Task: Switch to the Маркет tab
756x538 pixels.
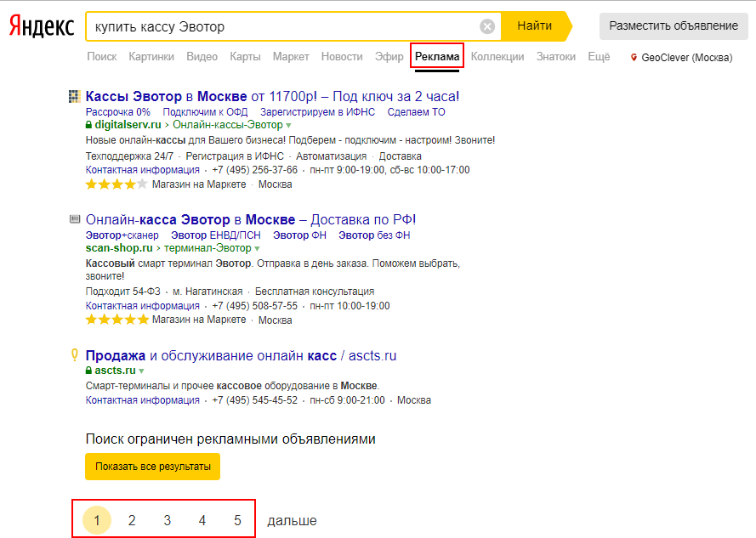Action: (x=291, y=57)
